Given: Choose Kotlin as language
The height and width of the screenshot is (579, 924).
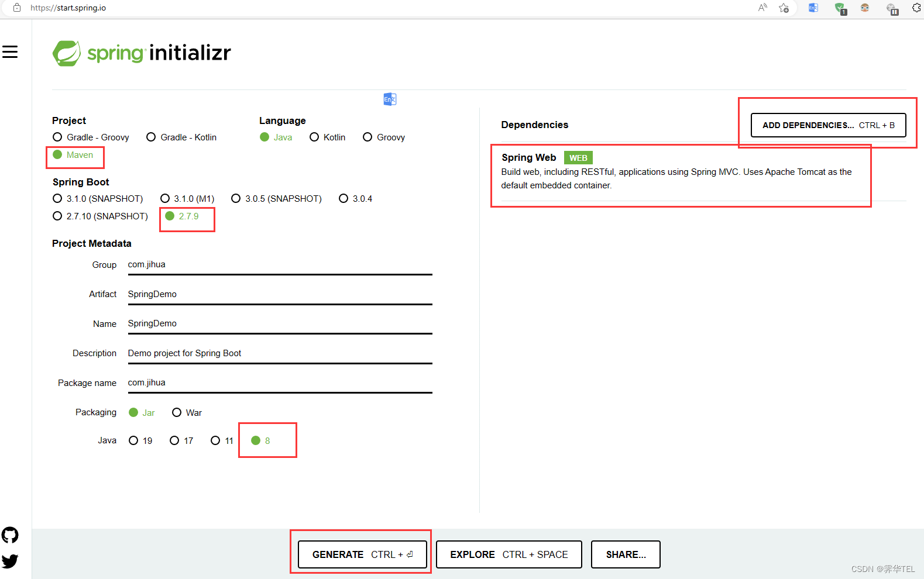Looking at the screenshot, I should pyautogui.click(x=328, y=137).
